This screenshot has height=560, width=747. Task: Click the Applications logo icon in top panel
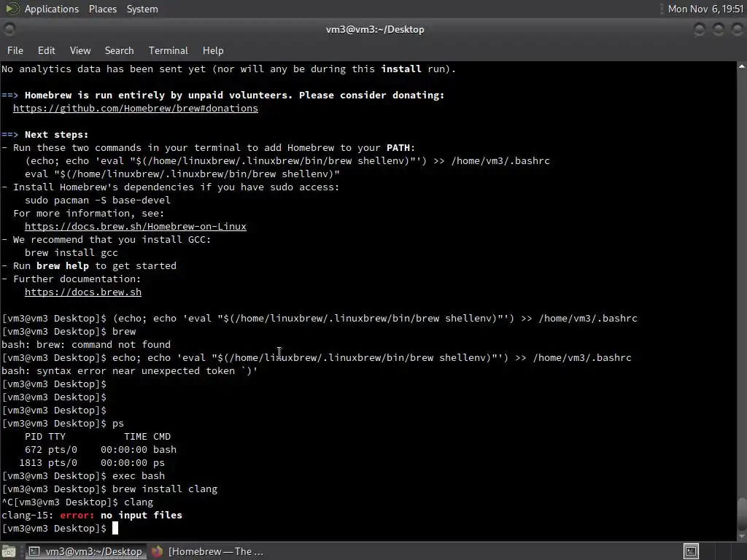click(12, 9)
